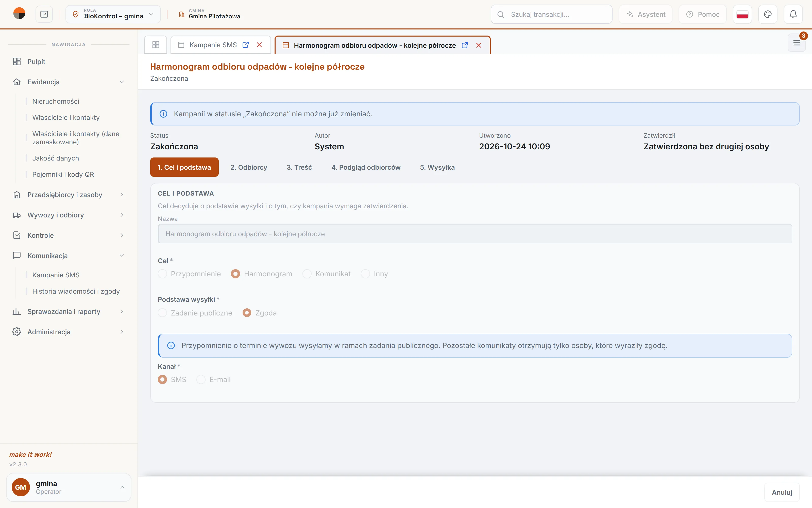Open the language flag selector

point(742,14)
